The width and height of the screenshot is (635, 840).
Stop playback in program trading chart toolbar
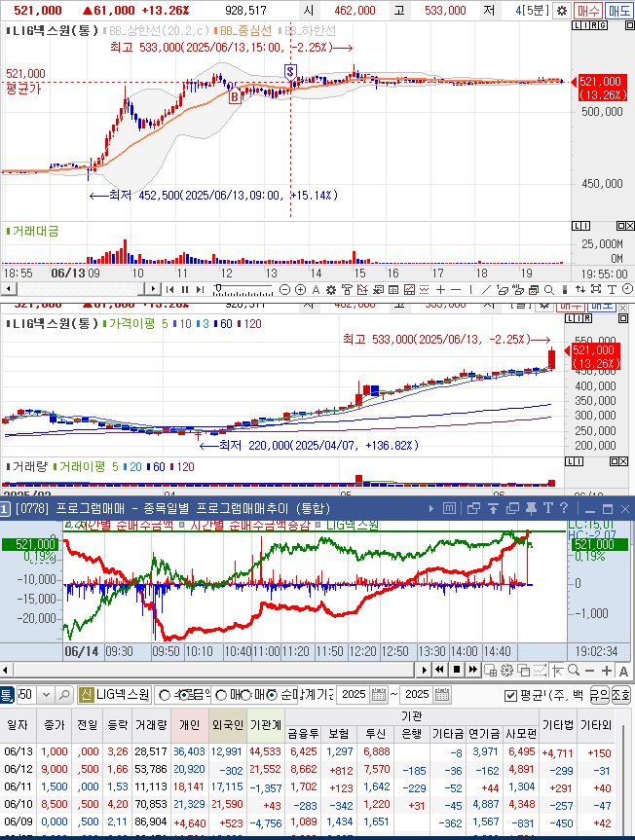click(457, 669)
